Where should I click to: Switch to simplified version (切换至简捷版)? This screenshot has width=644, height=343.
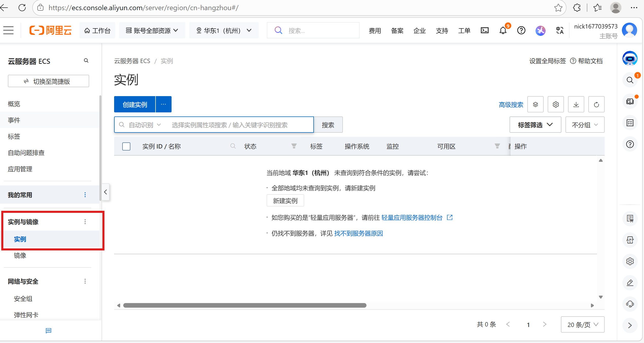click(48, 81)
